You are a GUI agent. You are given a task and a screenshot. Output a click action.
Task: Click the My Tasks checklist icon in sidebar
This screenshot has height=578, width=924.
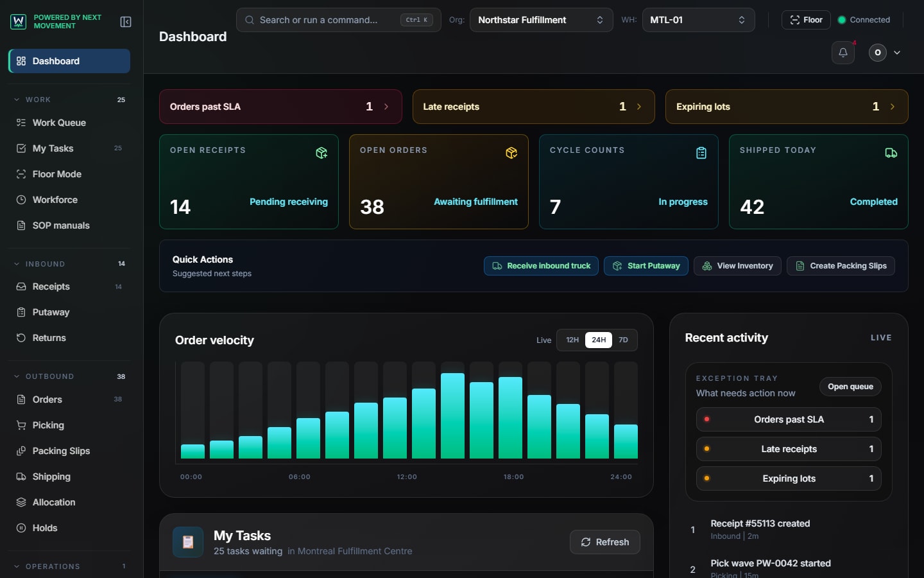[x=21, y=148]
